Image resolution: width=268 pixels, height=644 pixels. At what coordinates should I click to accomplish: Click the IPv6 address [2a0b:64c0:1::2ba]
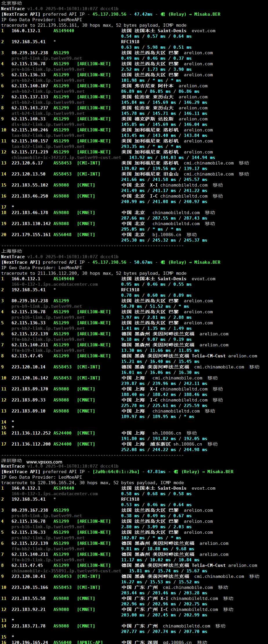pyautogui.click(x=116, y=472)
